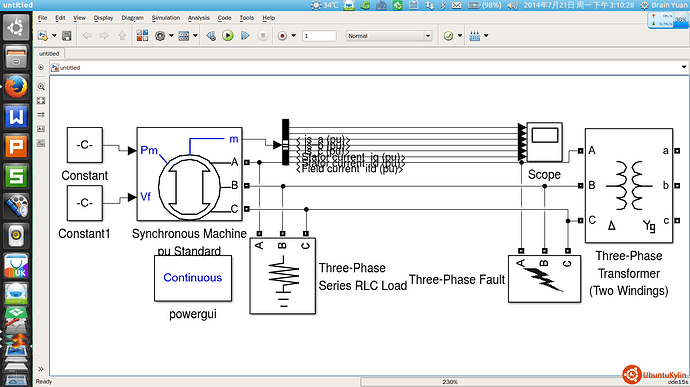690x387 pixels.
Task: Click the Hide/Show Model Browser icon
Action: coord(41,67)
